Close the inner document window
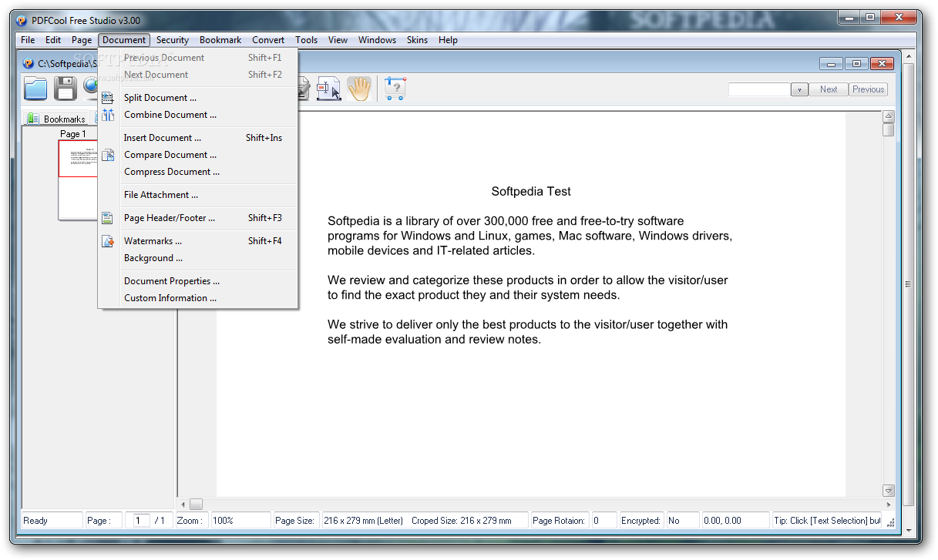The image size is (938, 560). pyautogui.click(x=882, y=64)
